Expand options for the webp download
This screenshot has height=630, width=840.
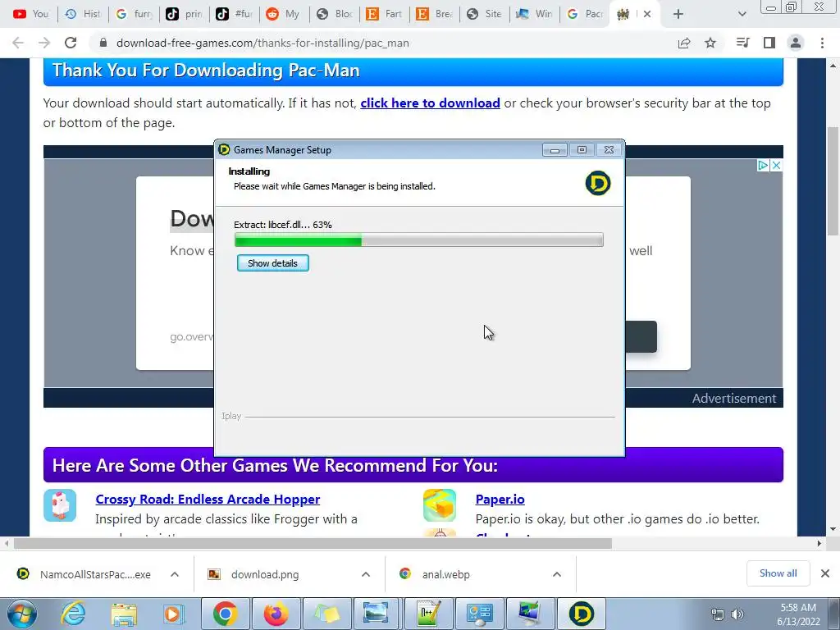coord(557,574)
